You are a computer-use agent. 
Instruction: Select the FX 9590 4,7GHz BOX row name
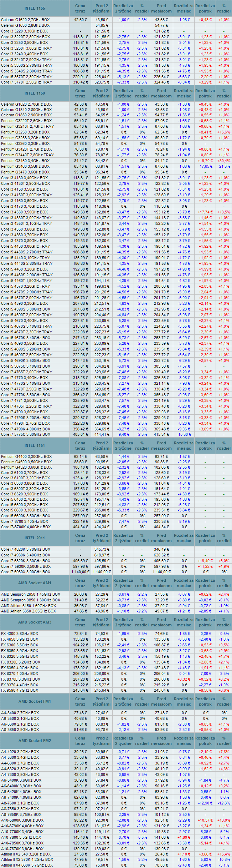point(20,690)
